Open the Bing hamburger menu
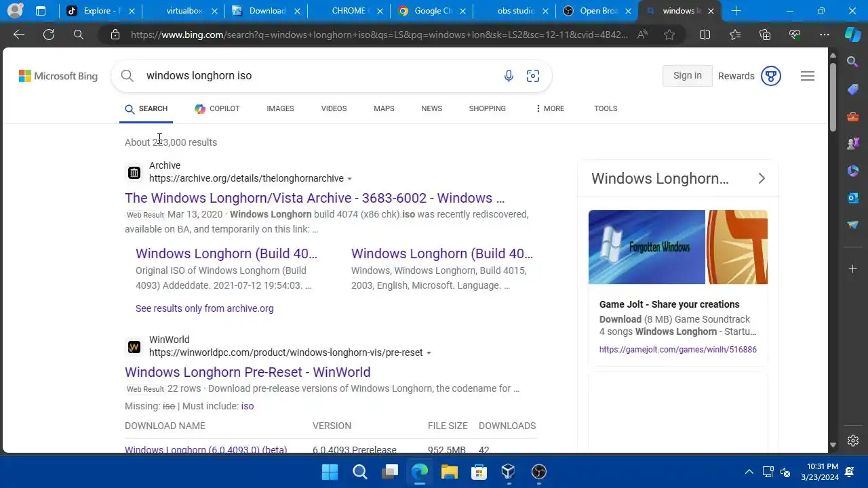This screenshot has height=488, width=868. point(808,76)
